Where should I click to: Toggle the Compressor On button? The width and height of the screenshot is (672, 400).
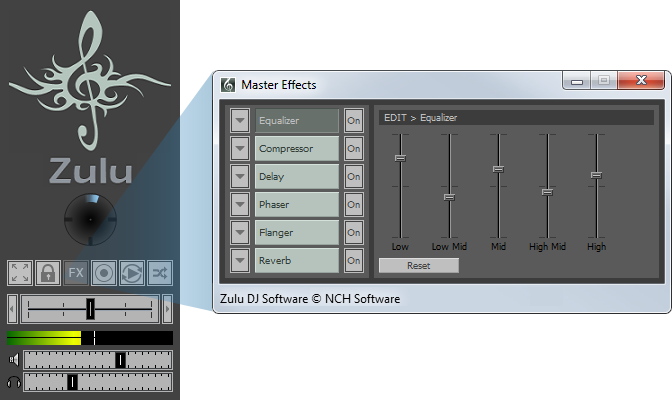354,148
